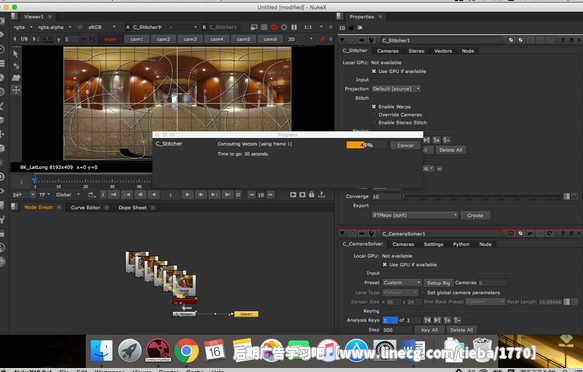Play backward in the viewer

pos(154,195)
